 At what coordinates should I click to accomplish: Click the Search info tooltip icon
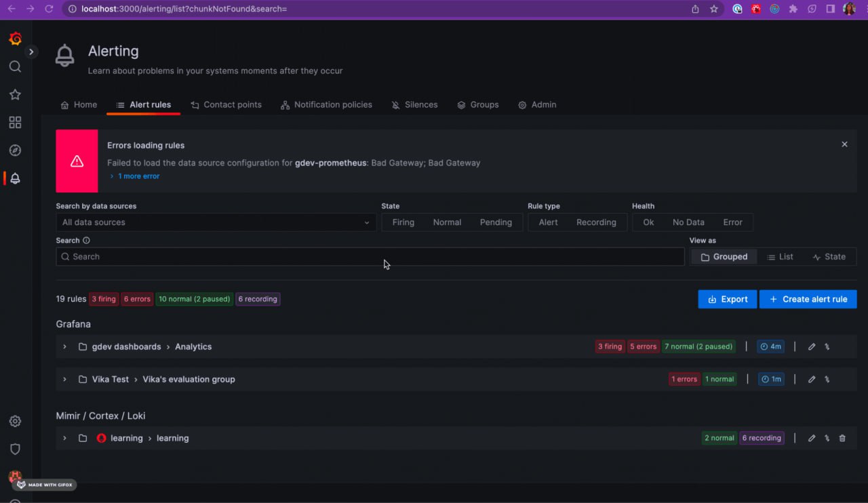click(x=86, y=241)
